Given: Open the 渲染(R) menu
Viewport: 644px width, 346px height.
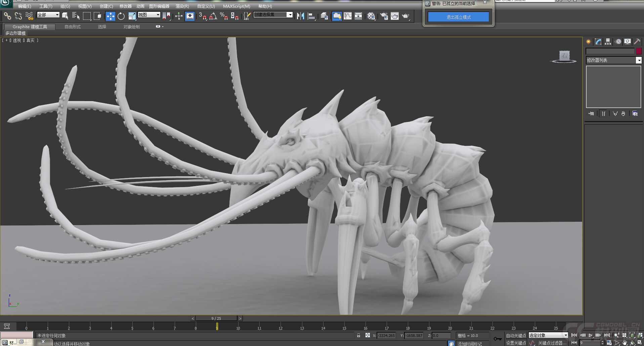Looking at the screenshot, I should [182, 6].
